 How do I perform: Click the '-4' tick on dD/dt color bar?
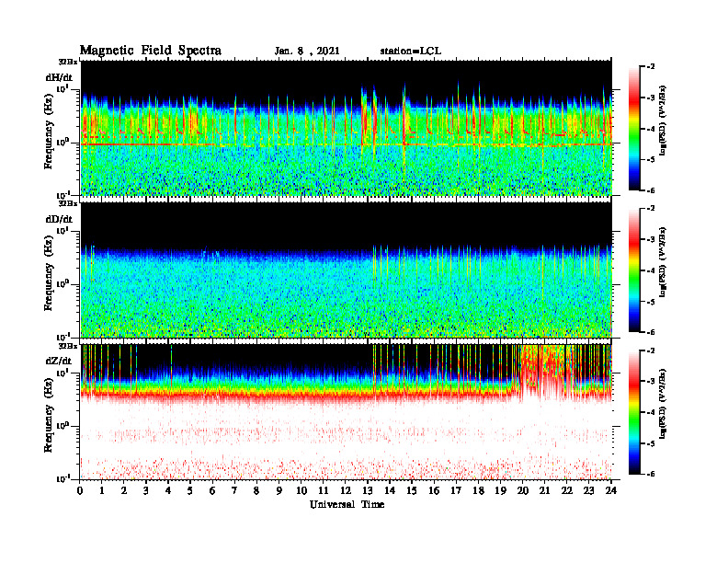click(x=651, y=270)
